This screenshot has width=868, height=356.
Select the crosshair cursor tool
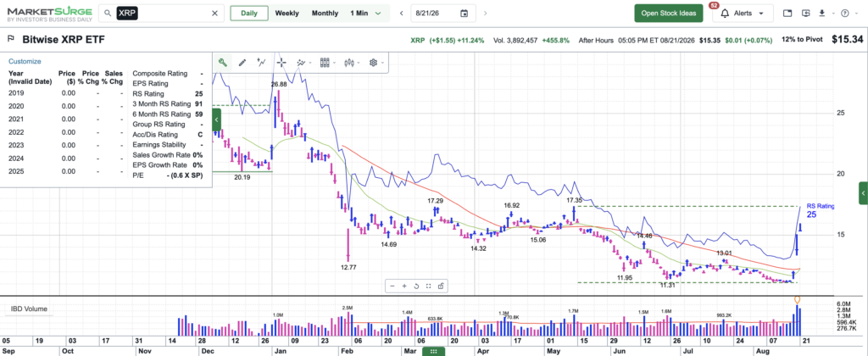[x=281, y=63]
